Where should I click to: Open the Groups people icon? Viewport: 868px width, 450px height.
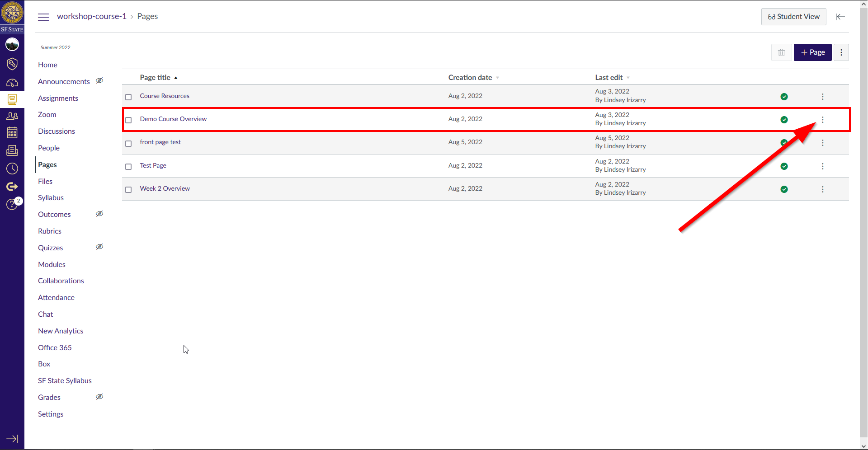point(12,116)
